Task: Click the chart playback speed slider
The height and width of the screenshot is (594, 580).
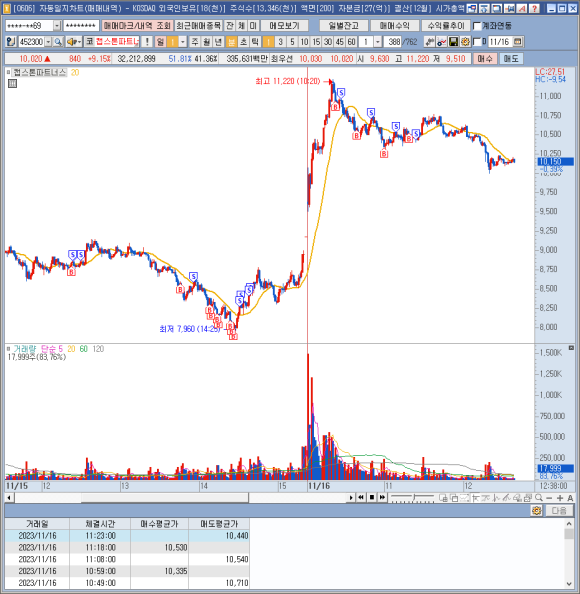Action: [413, 498]
